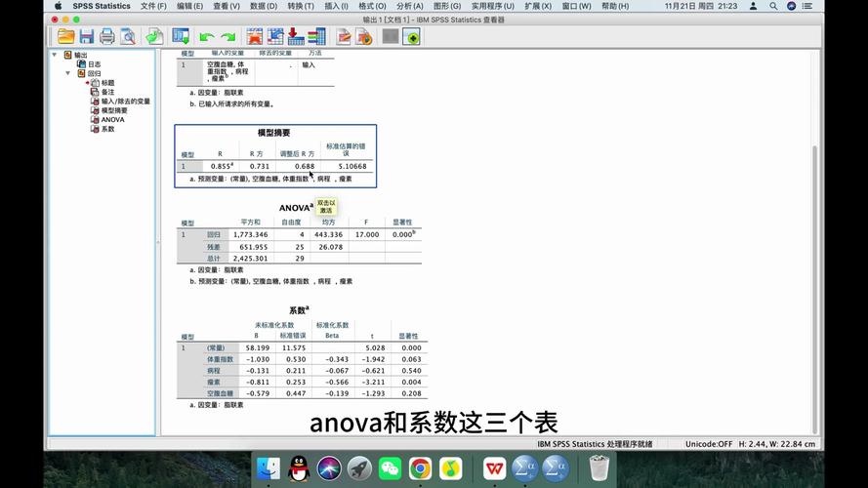
Task: Open the 图形 (G) menu
Action: click(447, 6)
